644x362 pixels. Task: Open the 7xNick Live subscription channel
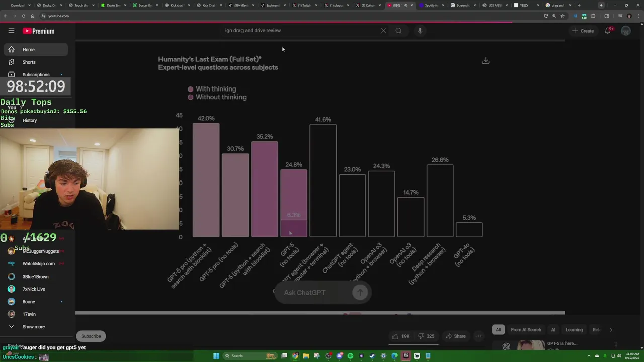click(36, 289)
